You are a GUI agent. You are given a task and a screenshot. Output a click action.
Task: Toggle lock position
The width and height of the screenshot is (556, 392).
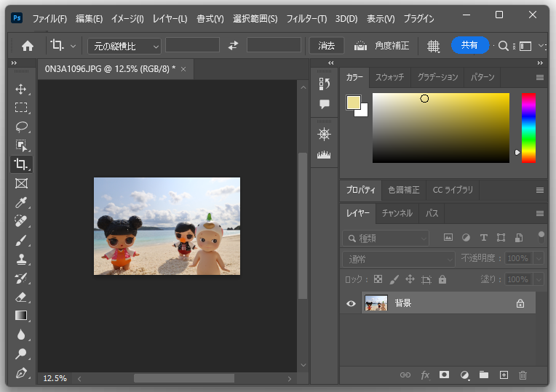(x=410, y=279)
